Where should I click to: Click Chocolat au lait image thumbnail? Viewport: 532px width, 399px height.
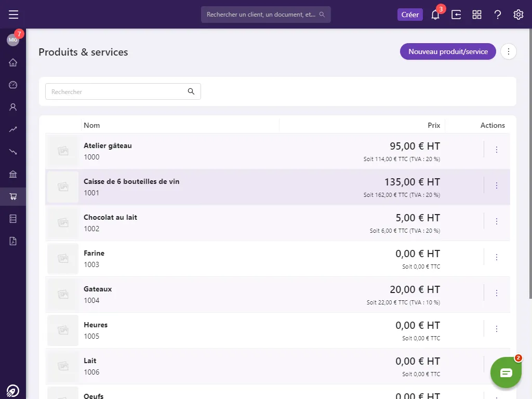[63, 222]
